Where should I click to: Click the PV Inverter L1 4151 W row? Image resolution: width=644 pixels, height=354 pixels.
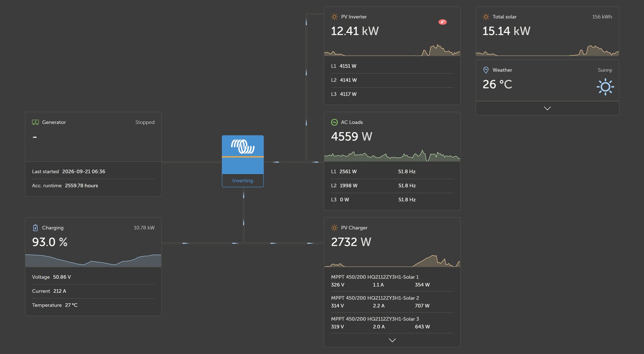pos(392,66)
